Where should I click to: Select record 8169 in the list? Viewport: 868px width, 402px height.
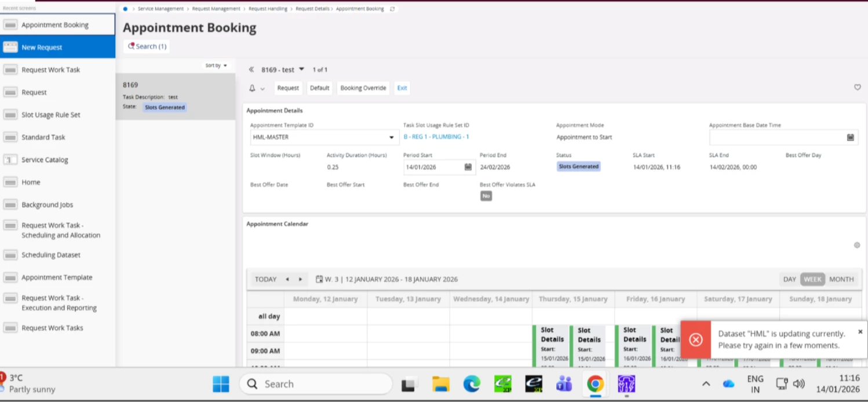click(176, 96)
